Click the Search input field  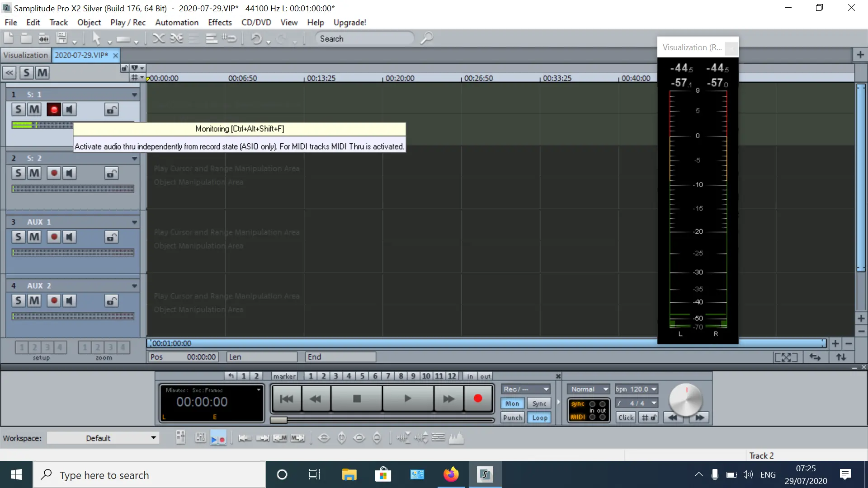coord(364,39)
